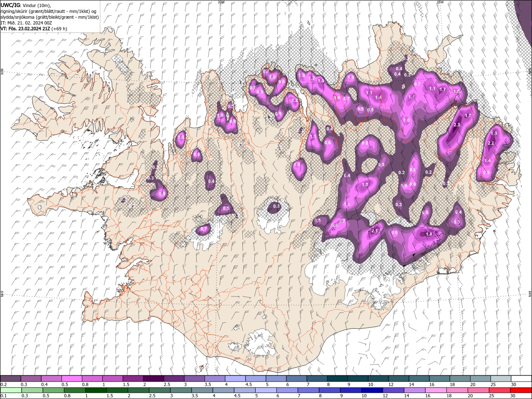Click the violet swatch labelled 3 in upper legend
The image size is (532, 399).
point(194,379)
